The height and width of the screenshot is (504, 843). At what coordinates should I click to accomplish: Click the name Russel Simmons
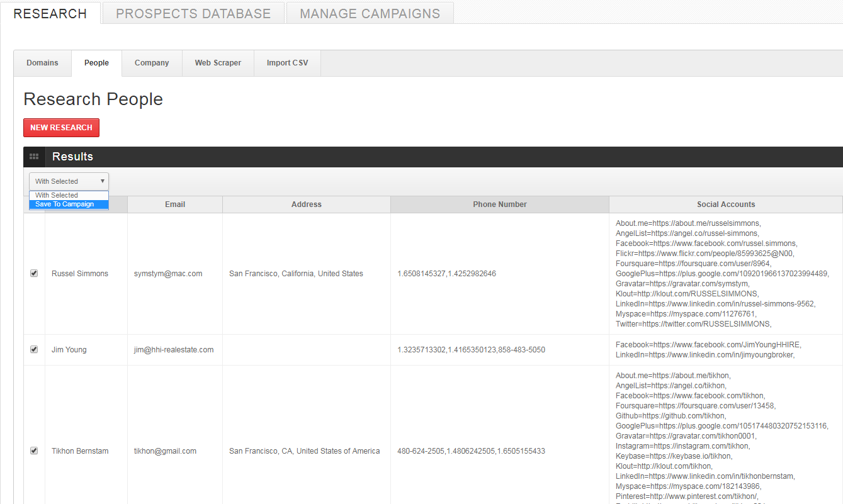coord(80,274)
